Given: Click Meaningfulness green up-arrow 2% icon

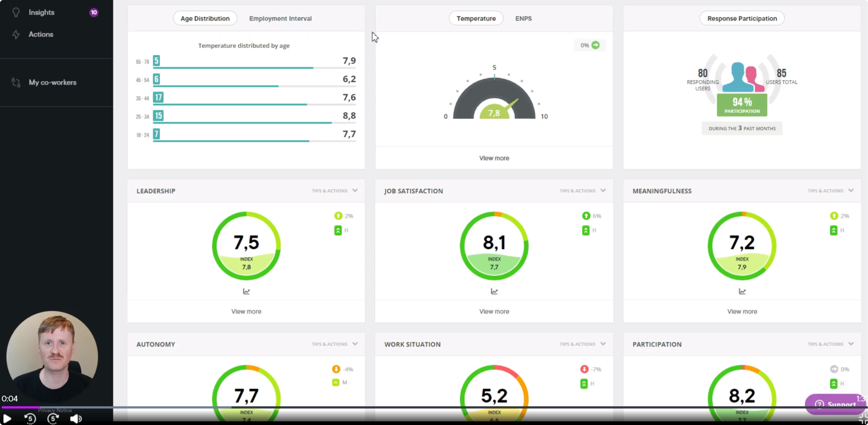Looking at the screenshot, I should coord(834,216).
